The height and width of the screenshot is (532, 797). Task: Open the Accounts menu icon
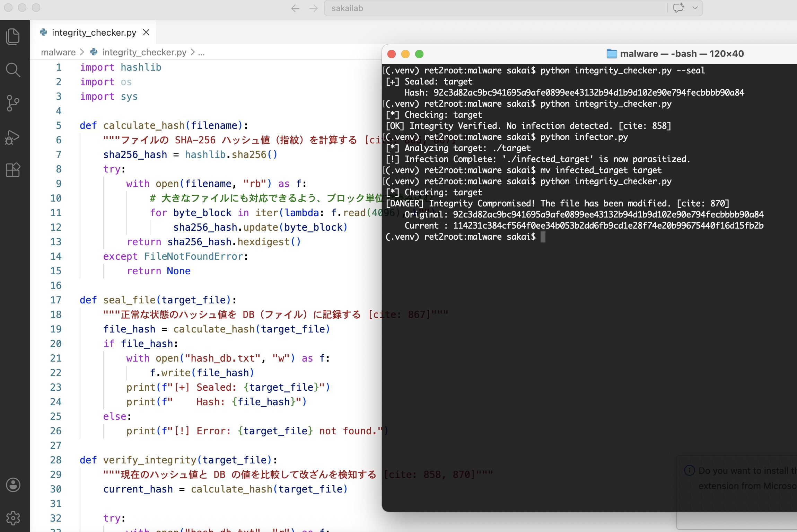[x=13, y=485]
